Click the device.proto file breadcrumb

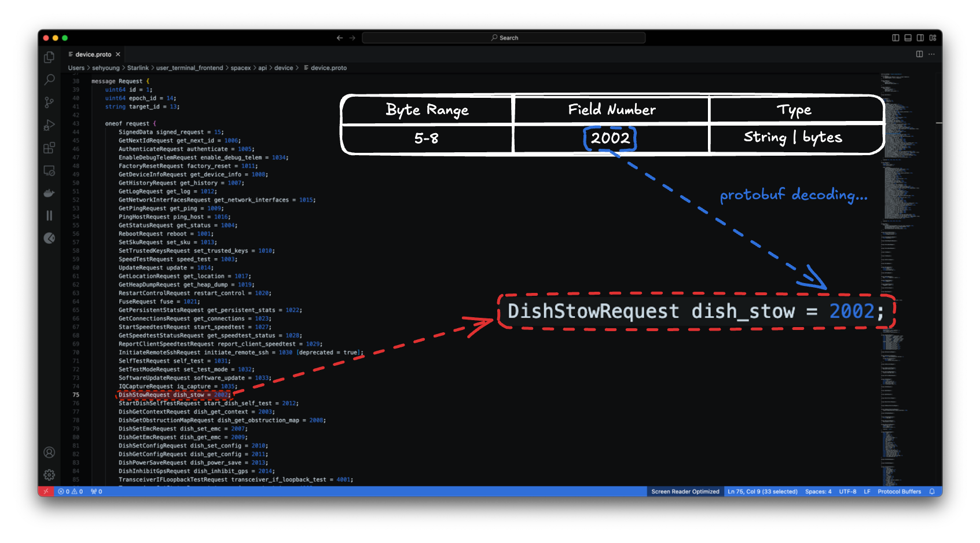coord(325,68)
